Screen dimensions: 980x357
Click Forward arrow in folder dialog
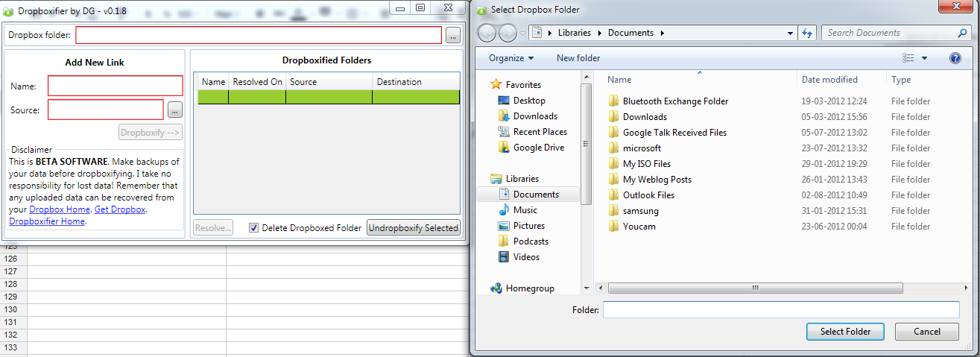[x=508, y=33]
